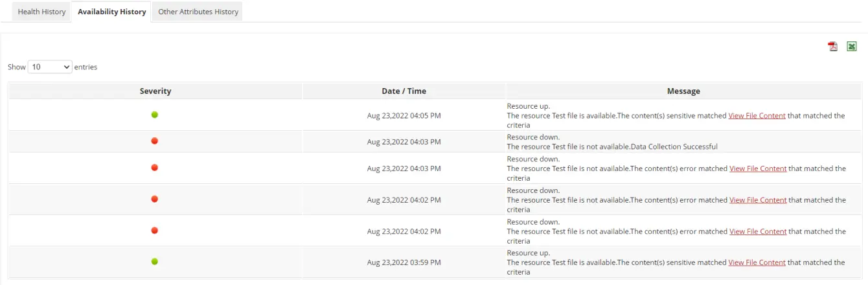Viewport: 868px width, 285px height.
Task: Sort entries by Date / Time header
Action: [404, 91]
